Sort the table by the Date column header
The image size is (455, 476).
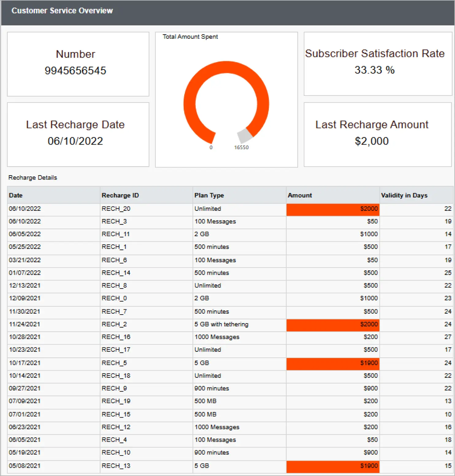tap(16, 195)
